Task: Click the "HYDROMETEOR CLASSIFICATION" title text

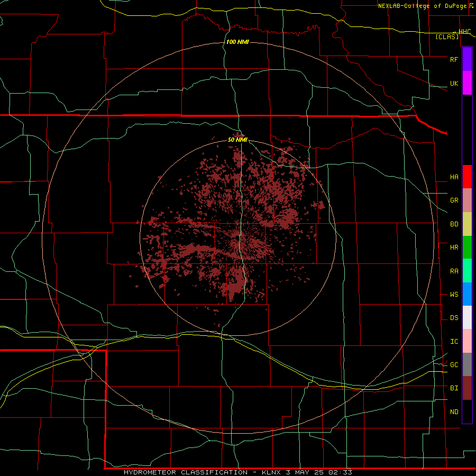Action: pos(186,472)
